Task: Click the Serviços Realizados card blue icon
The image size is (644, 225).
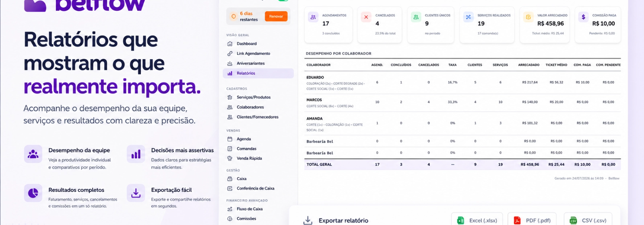Action: tap(468, 17)
